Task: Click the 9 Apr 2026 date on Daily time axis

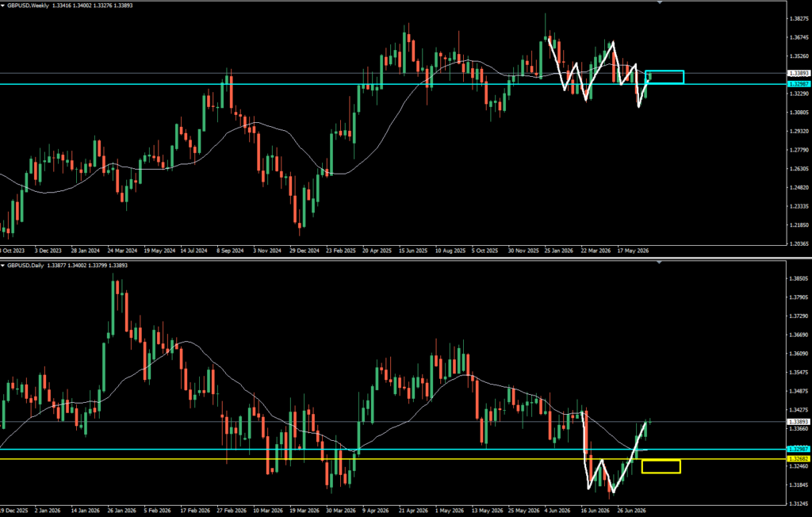Action: pos(376,511)
